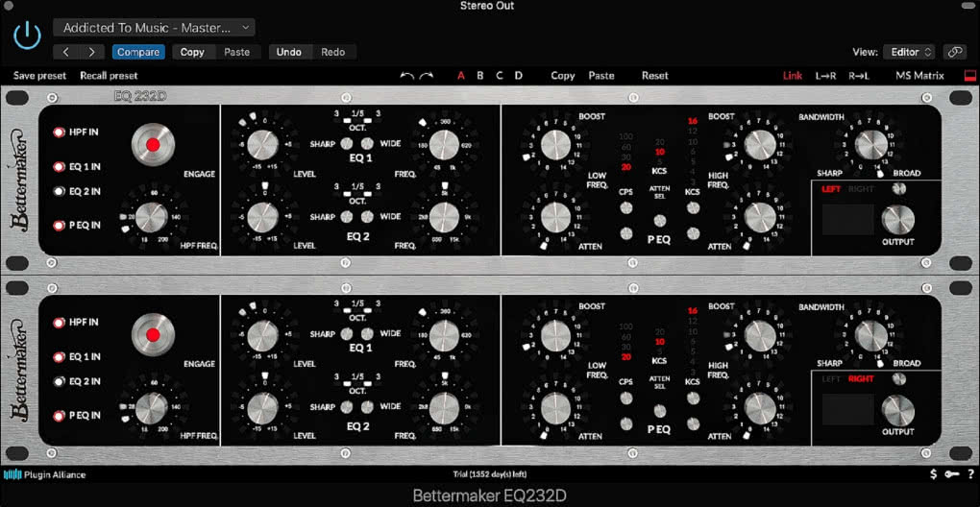Go to the next preset arrow
Screen dimensions: 980x507
click(x=92, y=52)
